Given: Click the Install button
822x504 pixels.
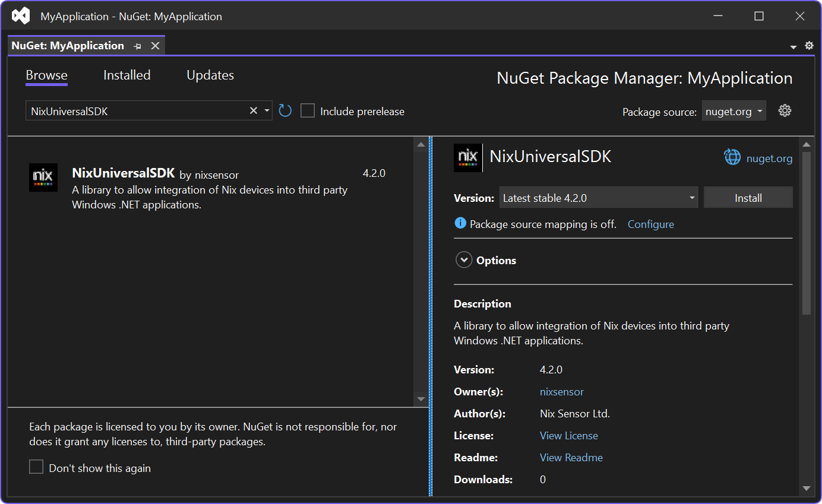Looking at the screenshot, I should pos(748,198).
